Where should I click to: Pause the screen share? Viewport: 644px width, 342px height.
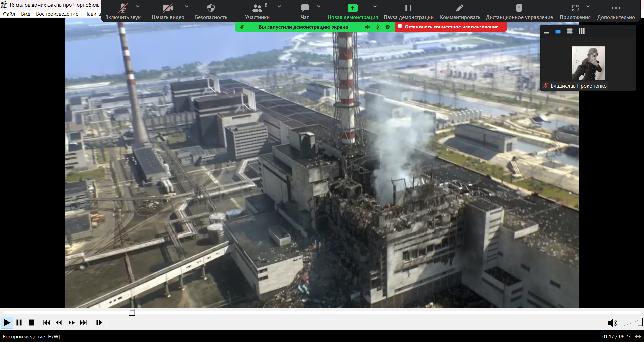coord(408,8)
